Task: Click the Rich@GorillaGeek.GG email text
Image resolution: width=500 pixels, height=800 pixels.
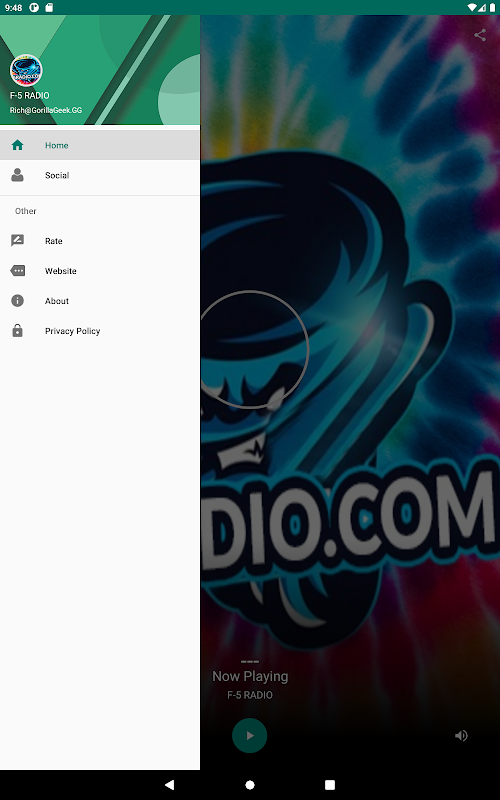Action: [46, 110]
